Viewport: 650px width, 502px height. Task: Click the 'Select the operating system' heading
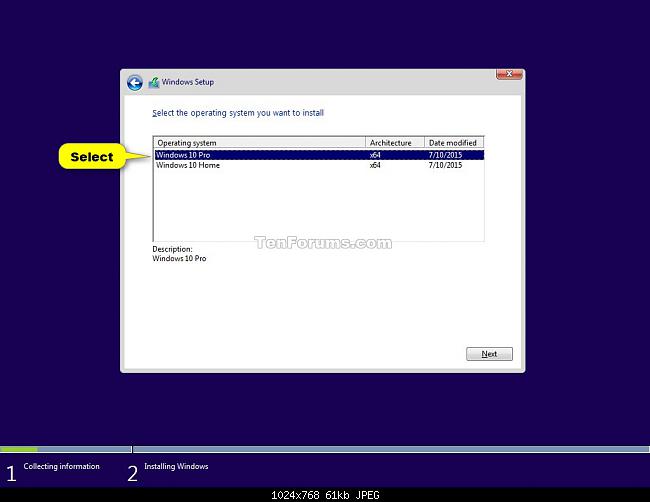coord(238,113)
